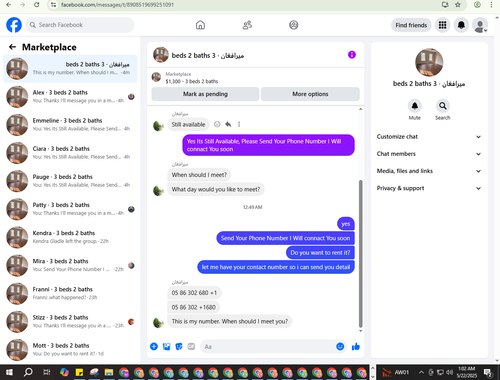Open the Groups icon in top navigation
The width and height of the screenshot is (500, 380).
tap(294, 25)
